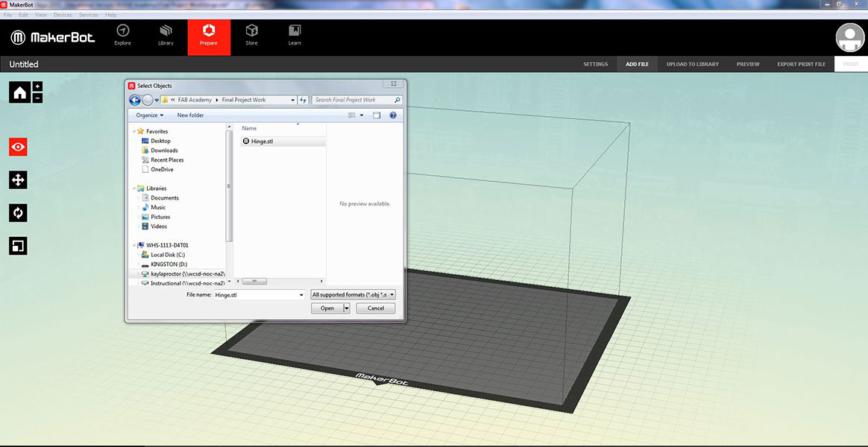Open the Learn section
Image resolution: width=868 pixels, height=447 pixels.
pos(295,36)
